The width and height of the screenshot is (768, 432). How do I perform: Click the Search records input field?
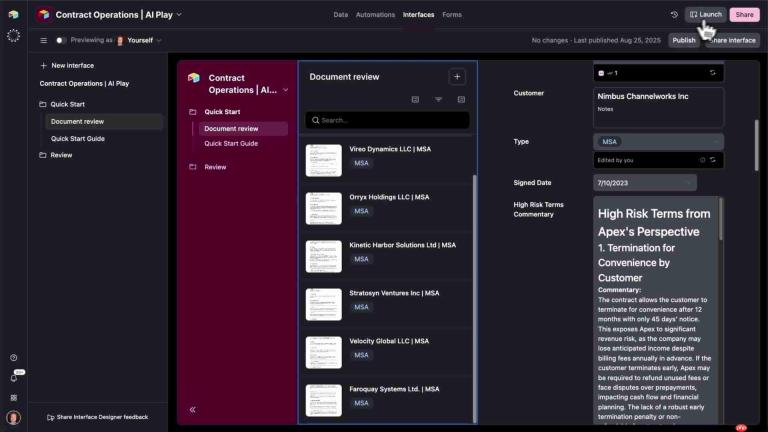pos(387,120)
